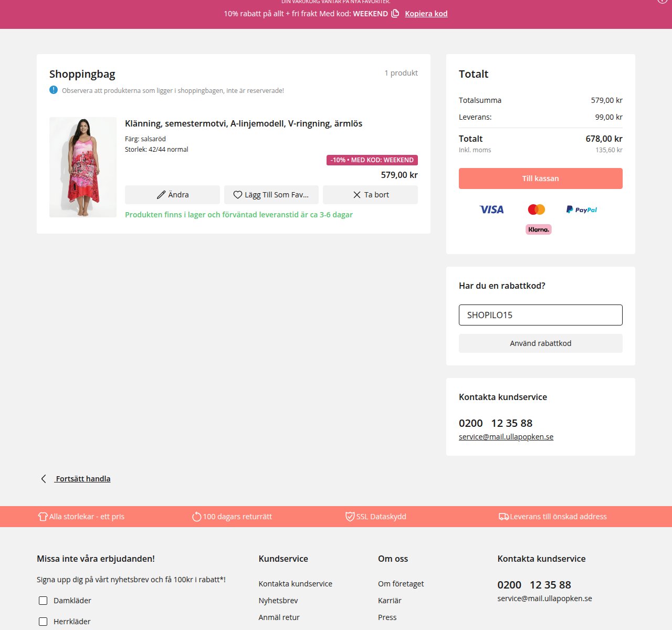Click the pencil icon on Ändra
Image resolution: width=672 pixels, height=630 pixels.
click(x=161, y=195)
